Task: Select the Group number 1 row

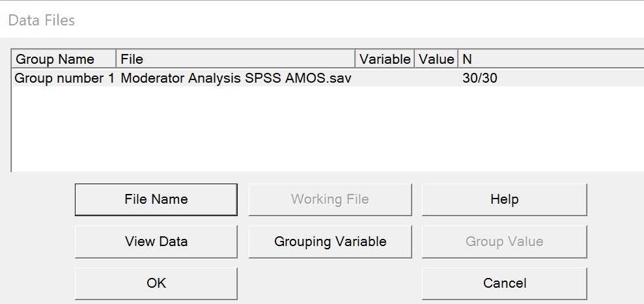Action: tap(64, 79)
